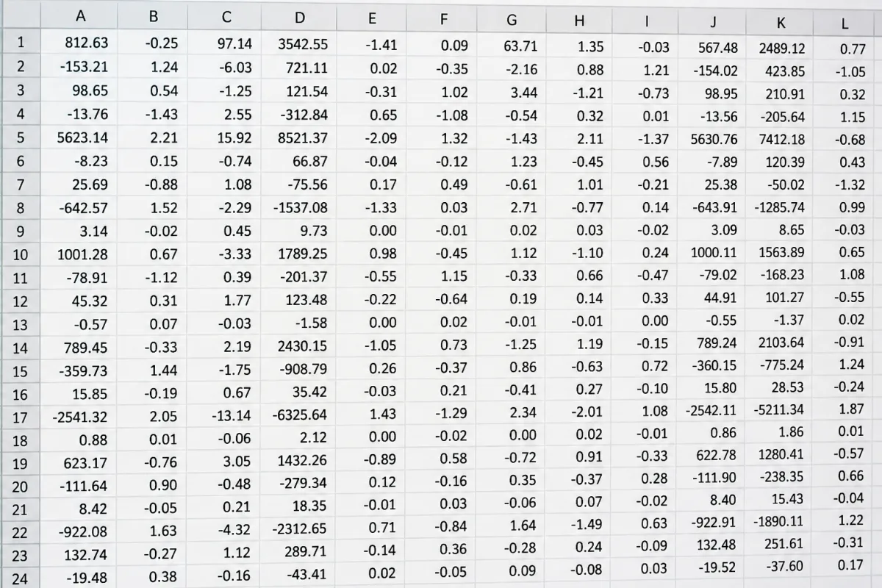This screenshot has width=882, height=588.
Task: Select the row 24 header
Action: point(21,578)
